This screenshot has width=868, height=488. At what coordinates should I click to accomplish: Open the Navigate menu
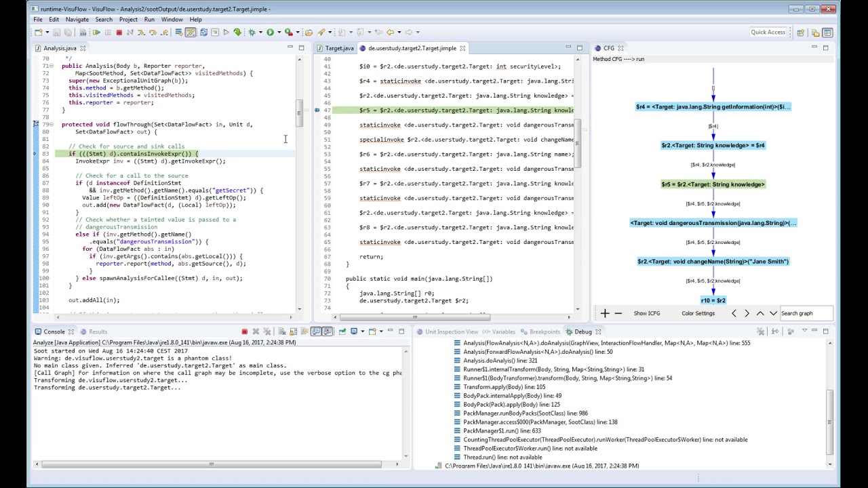pyautogui.click(x=77, y=20)
